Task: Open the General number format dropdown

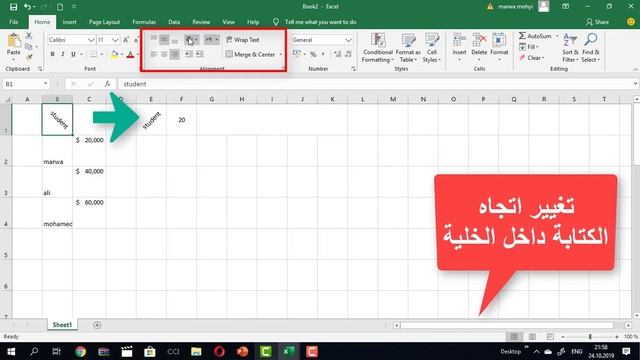Action: pyautogui.click(x=348, y=40)
